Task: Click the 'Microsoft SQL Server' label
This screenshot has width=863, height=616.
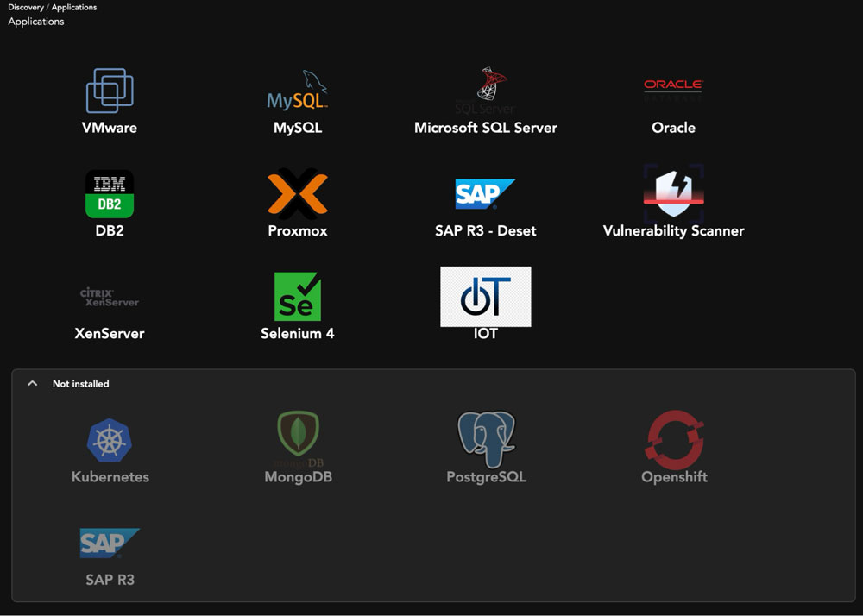Action: coord(485,128)
